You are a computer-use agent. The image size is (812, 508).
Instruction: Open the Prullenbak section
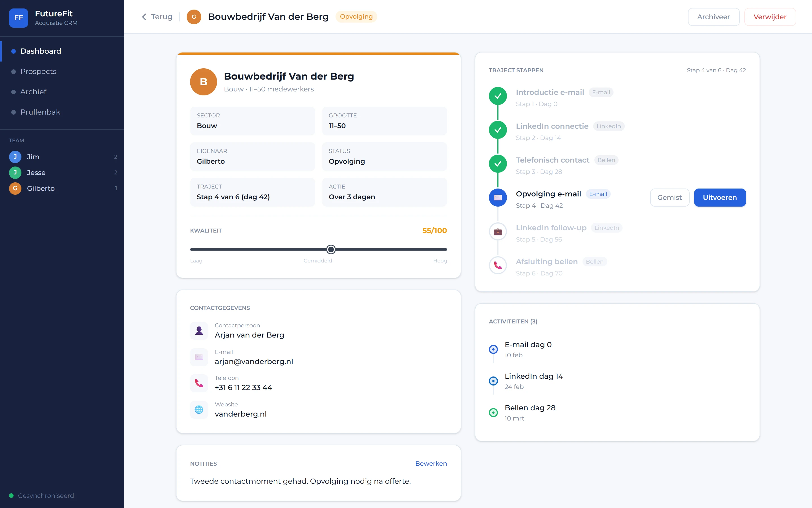pyautogui.click(x=62, y=112)
